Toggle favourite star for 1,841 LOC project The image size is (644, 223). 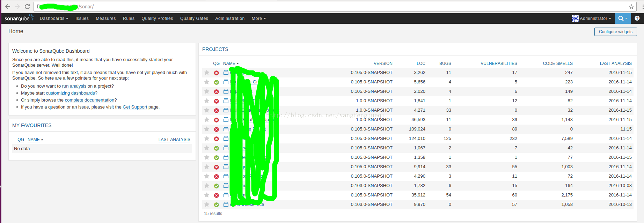coord(207,101)
